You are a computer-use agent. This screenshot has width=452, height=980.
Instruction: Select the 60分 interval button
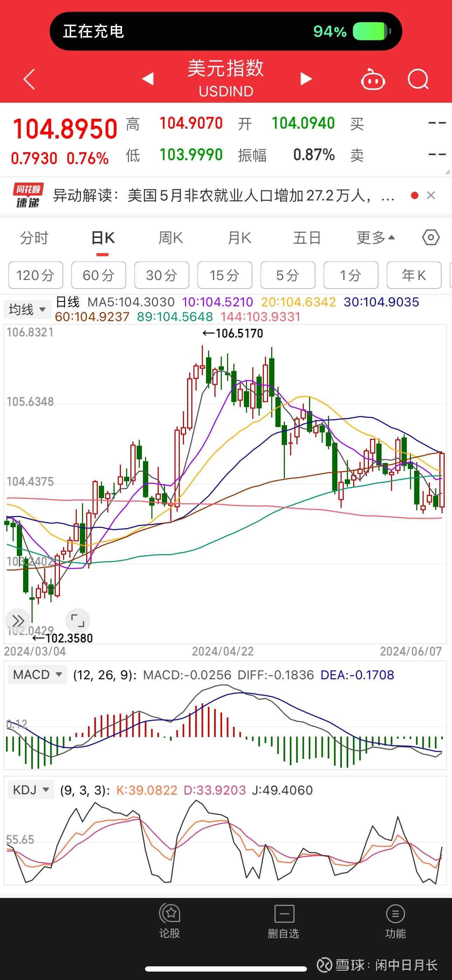click(x=98, y=275)
